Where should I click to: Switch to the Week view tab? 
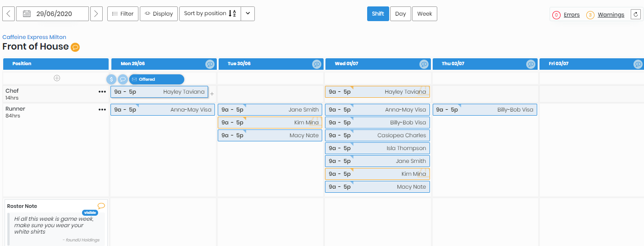(x=424, y=14)
